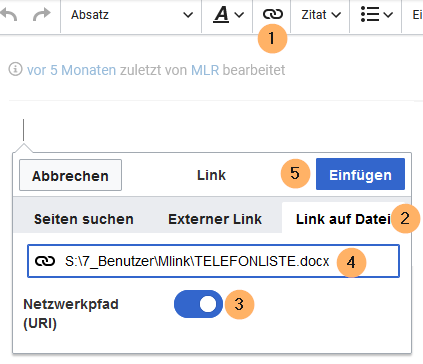This screenshot has height=364, width=423.
Task: Click the bullet list icon
Action: click(370, 15)
